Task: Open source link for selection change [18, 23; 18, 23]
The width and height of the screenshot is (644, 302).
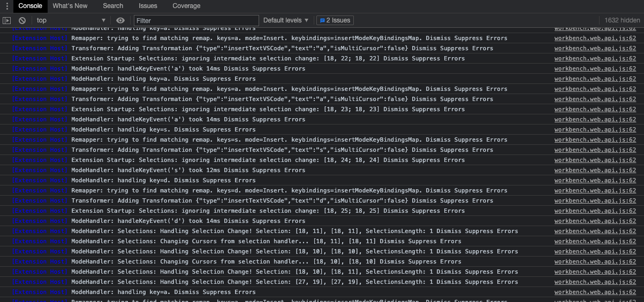Action: (x=595, y=109)
